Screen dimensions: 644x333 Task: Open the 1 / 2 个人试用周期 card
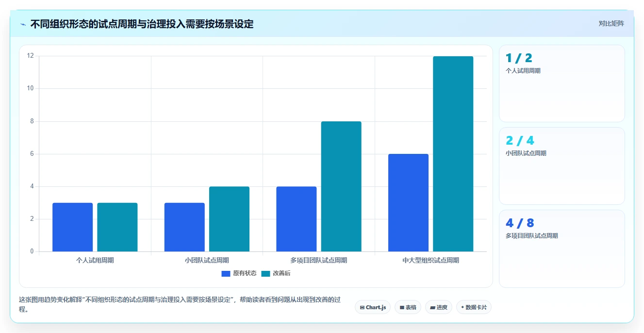point(561,83)
